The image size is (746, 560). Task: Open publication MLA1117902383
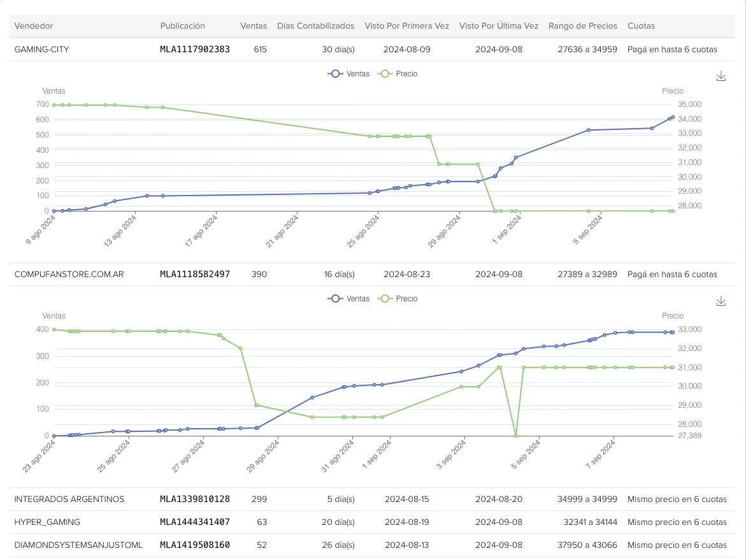pyautogui.click(x=194, y=50)
